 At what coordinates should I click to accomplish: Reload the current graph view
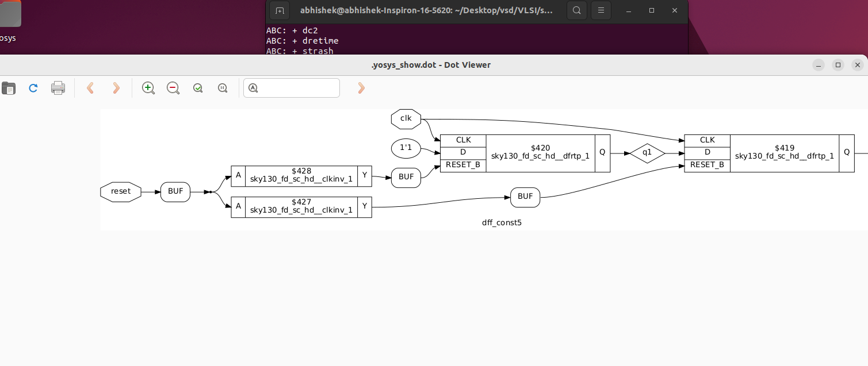(x=33, y=88)
